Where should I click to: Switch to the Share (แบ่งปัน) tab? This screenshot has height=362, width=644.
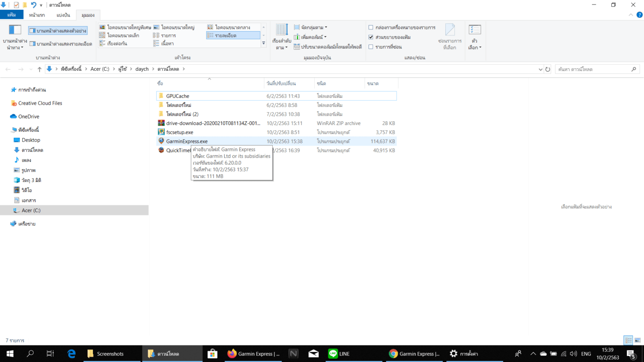[x=63, y=15]
